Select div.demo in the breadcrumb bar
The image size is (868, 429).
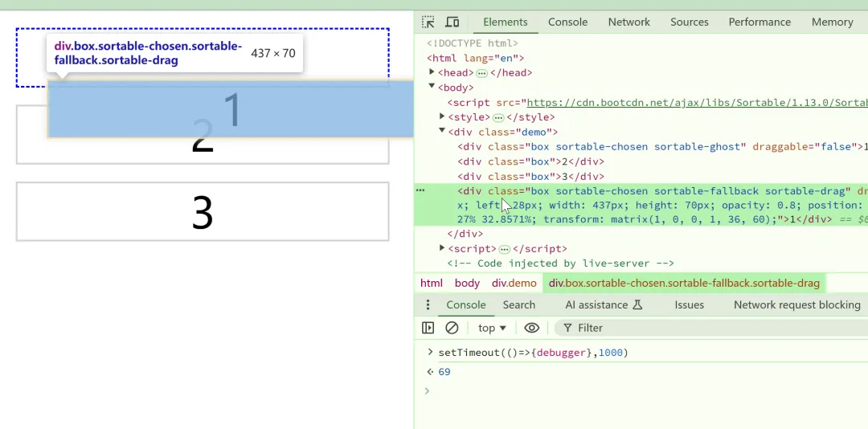click(x=514, y=283)
